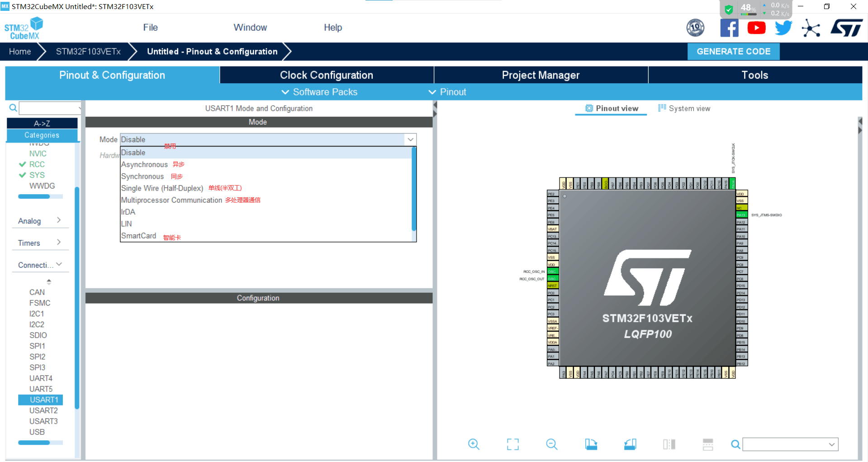Viewport: 868px width, 462px height.
Task: Expand the Pinout menu
Action: click(447, 92)
